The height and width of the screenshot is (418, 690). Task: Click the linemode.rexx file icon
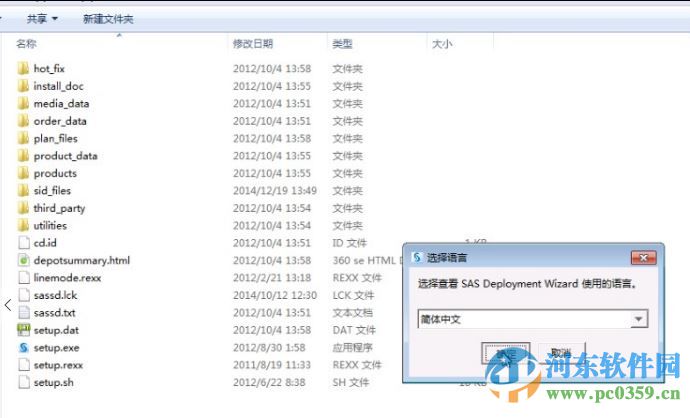(24, 278)
